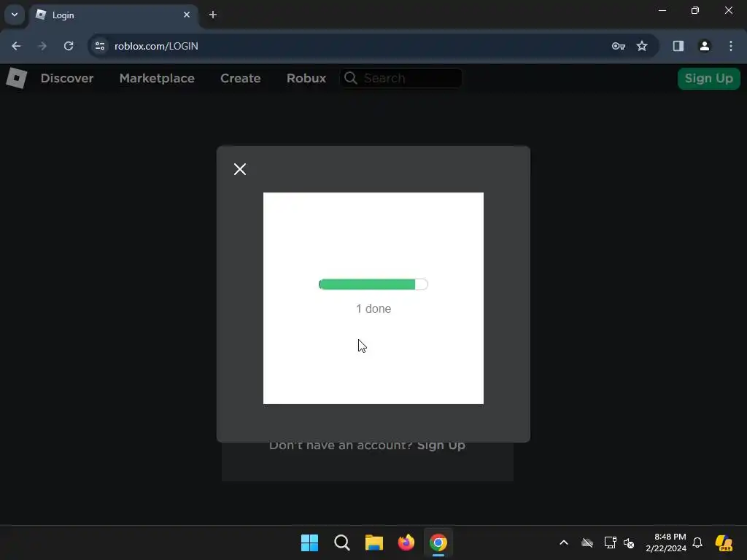Open the display network tray icon
Image resolution: width=747 pixels, height=560 pixels.
pyautogui.click(x=611, y=542)
